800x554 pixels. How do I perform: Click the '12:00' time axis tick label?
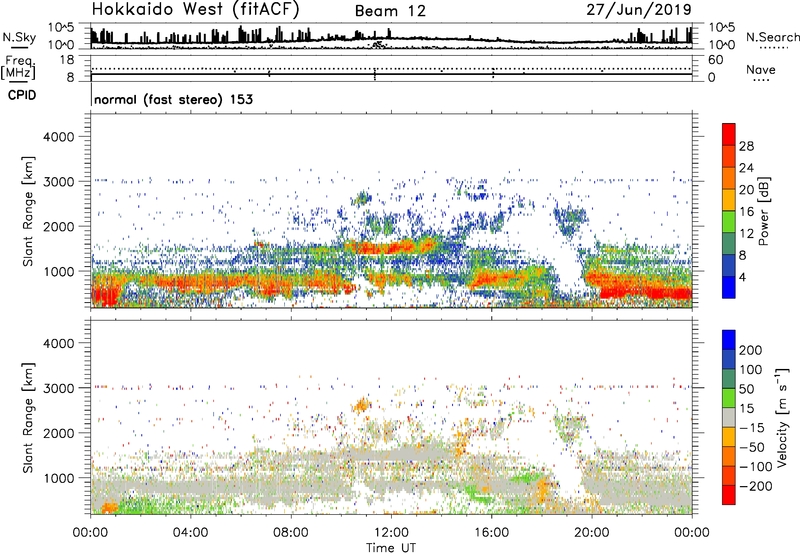pyautogui.click(x=391, y=533)
